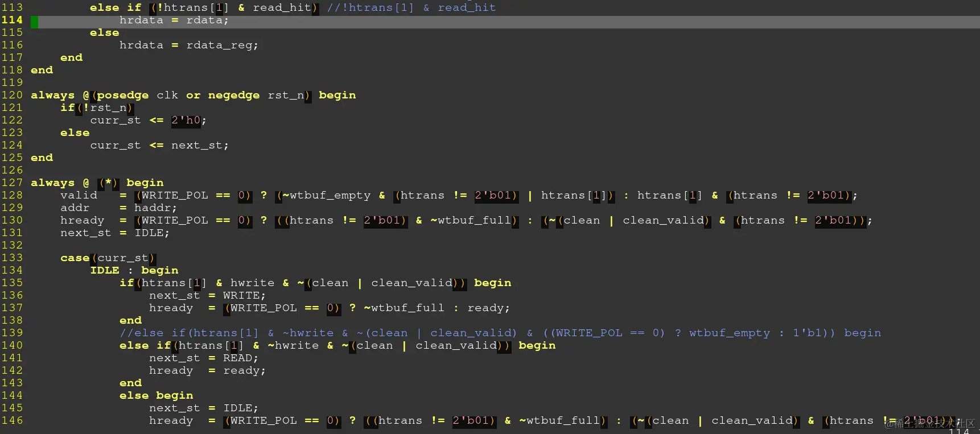980x434 pixels.
Task: Click the '2'h0' literal on line 122
Action: click(x=186, y=121)
